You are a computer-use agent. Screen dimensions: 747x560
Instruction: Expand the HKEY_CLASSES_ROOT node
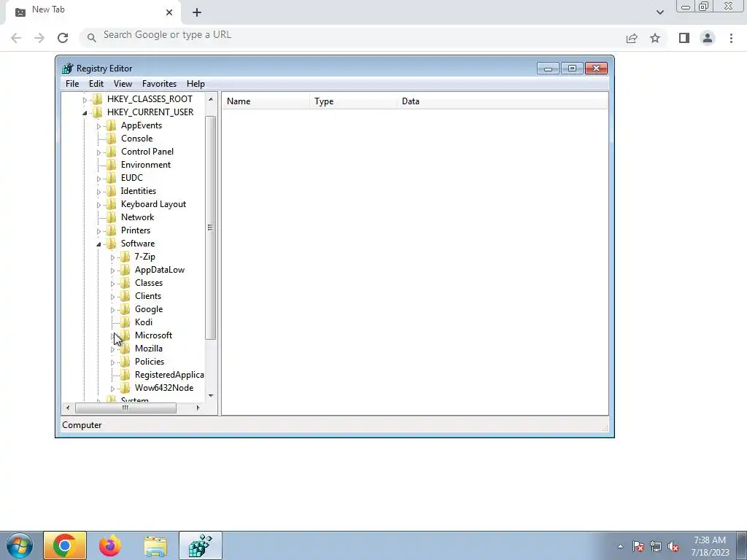85,100
